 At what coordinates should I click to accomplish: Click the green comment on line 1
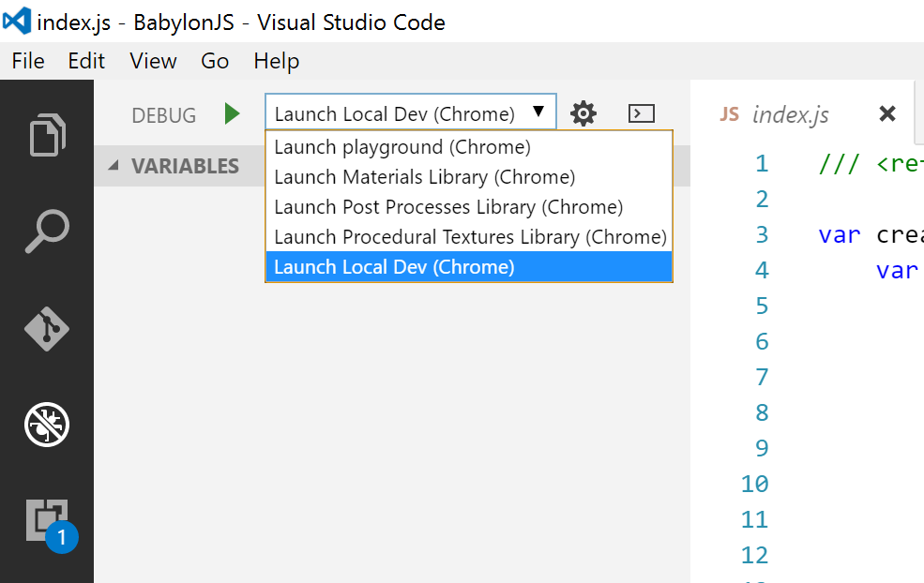871,164
